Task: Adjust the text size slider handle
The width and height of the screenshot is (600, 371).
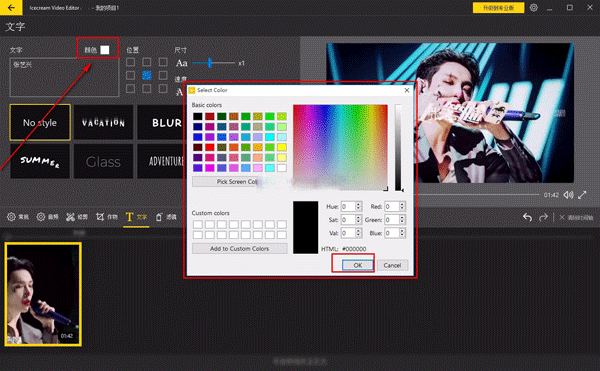Action: 210,63
